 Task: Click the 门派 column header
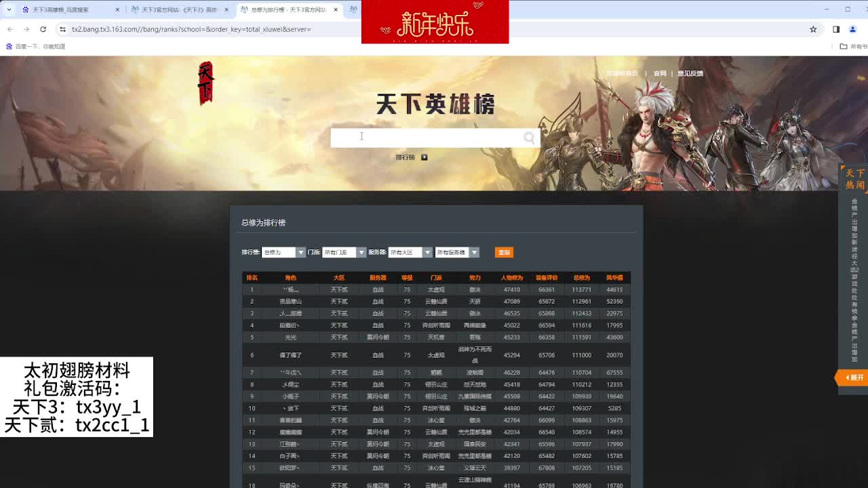coord(436,278)
